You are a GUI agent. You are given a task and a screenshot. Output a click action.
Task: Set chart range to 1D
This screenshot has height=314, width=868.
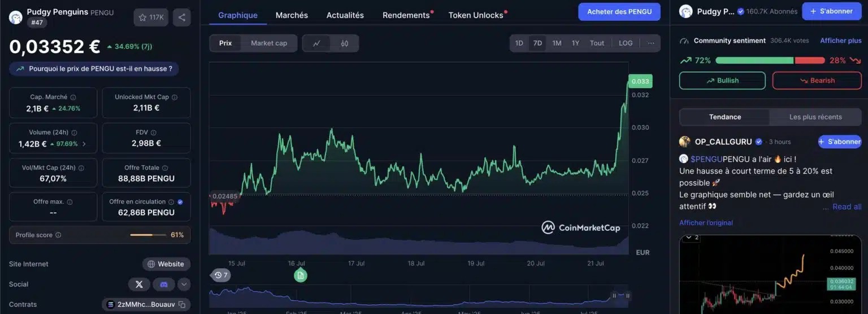519,43
